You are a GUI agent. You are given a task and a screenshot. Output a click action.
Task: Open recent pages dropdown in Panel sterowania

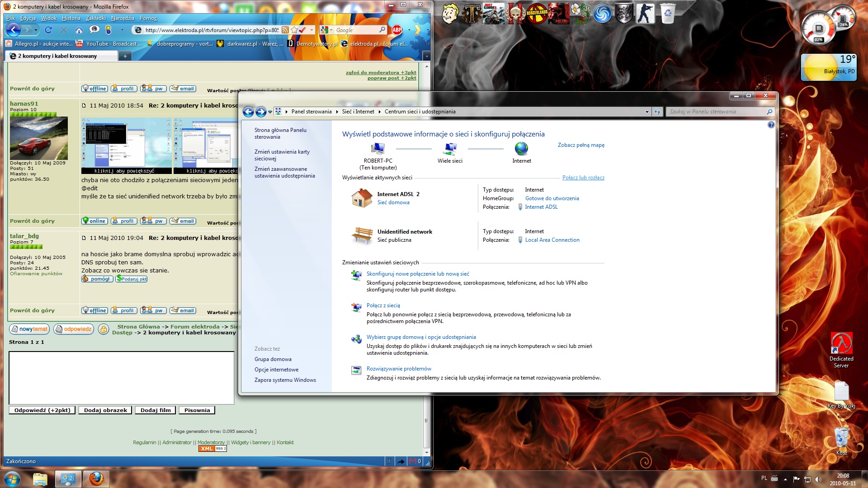click(x=270, y=112)
